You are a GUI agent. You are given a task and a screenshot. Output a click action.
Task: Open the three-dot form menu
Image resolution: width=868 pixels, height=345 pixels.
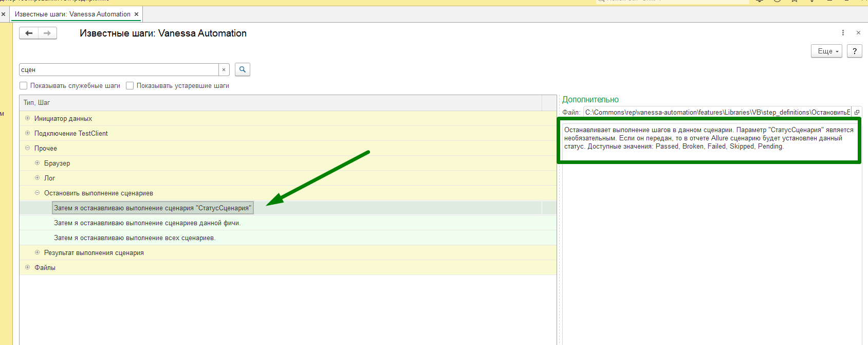843,33
